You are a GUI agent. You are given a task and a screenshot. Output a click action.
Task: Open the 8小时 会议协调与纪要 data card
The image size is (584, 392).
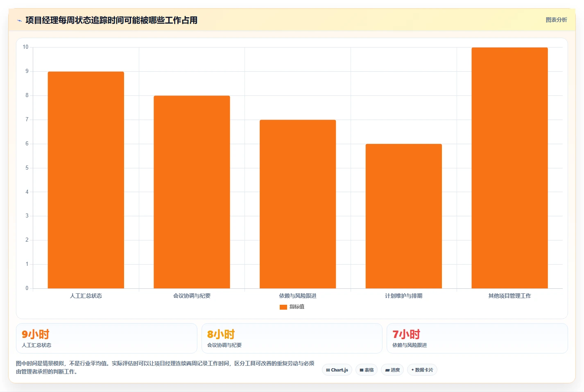[292, 338]
